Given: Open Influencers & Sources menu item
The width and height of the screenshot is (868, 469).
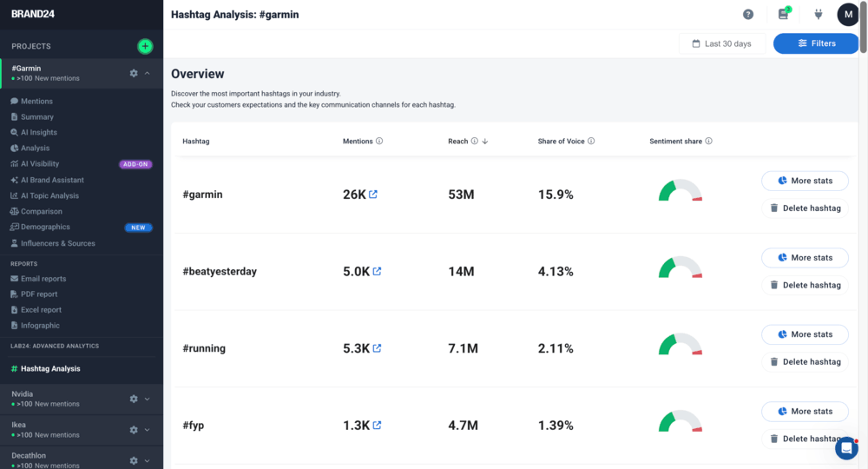Looking at the screenshot, I should click(x=57, y=243).
